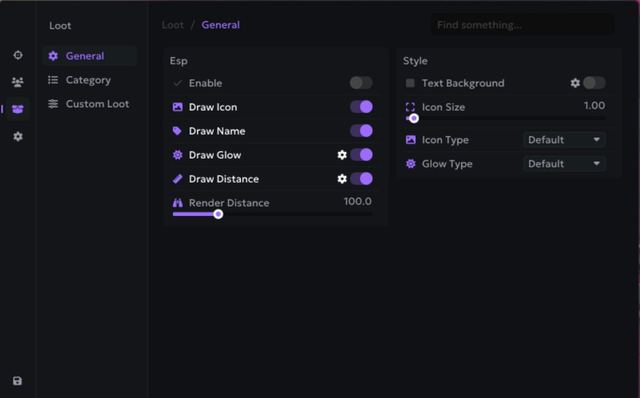Viewport: 640px width, 398px height.
Task: Click the Render Distance slider handle
Action: pos(218,214)
